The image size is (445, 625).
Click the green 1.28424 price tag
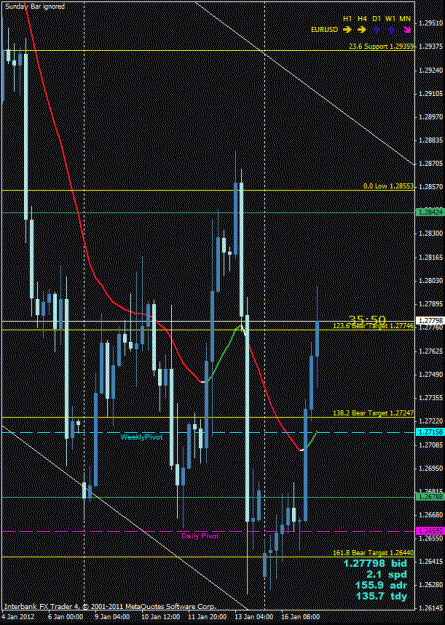(430, 212)
